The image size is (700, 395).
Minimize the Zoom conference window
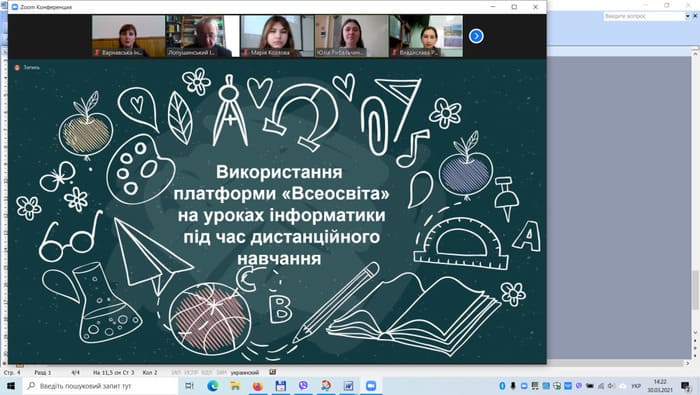(493, 7)
